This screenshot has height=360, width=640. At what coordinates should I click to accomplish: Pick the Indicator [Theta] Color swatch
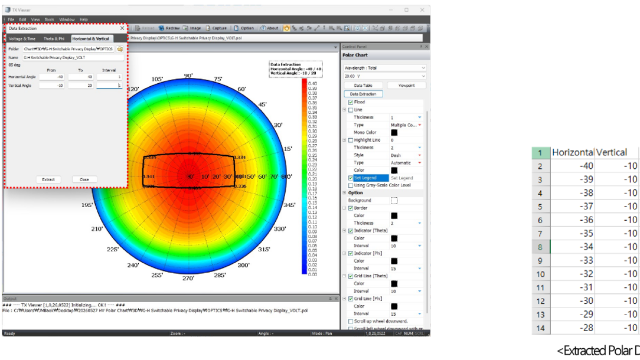394,238
